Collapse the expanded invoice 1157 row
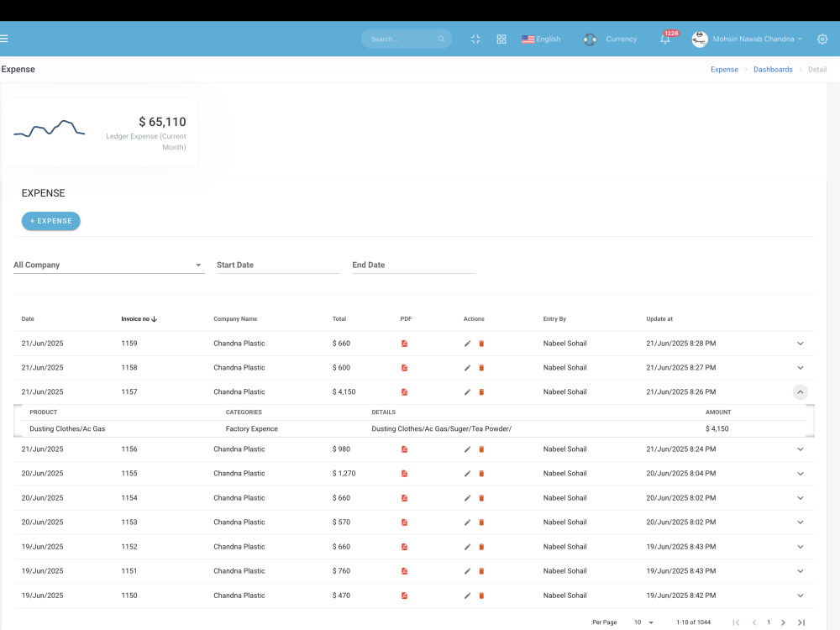The width and height of the screenshot is (840, 630). (x=801, y=392)
